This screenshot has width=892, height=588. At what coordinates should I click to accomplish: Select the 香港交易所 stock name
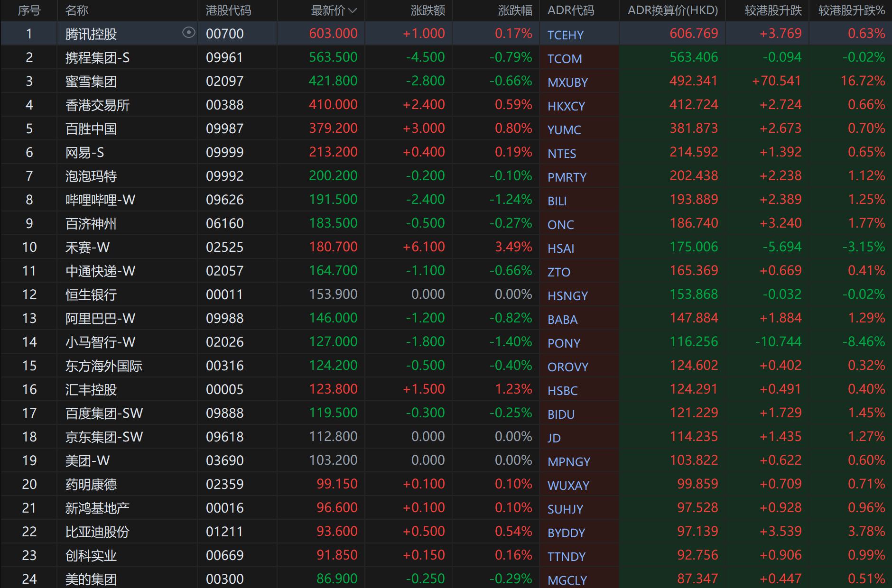[97, 105]
